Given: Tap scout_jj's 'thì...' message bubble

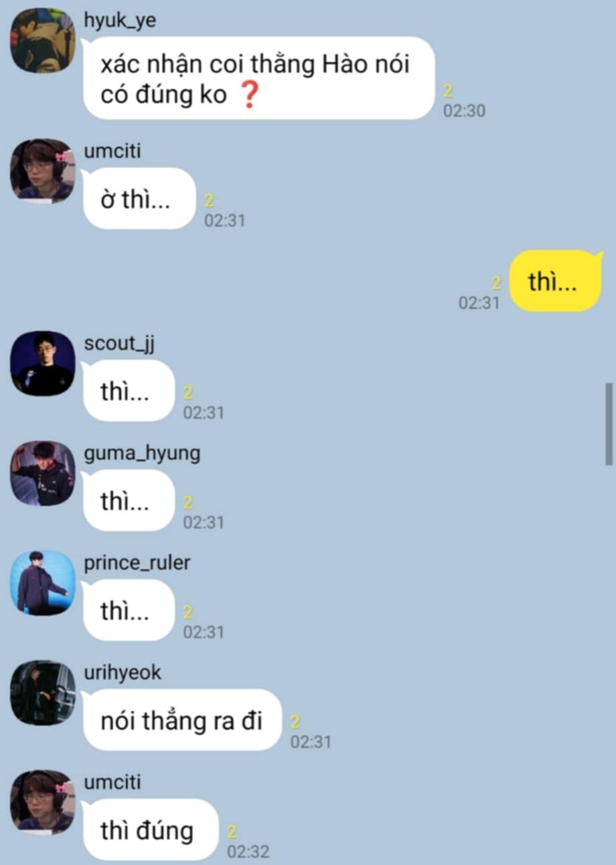Looking at the screenshot, I should (128, 391).
